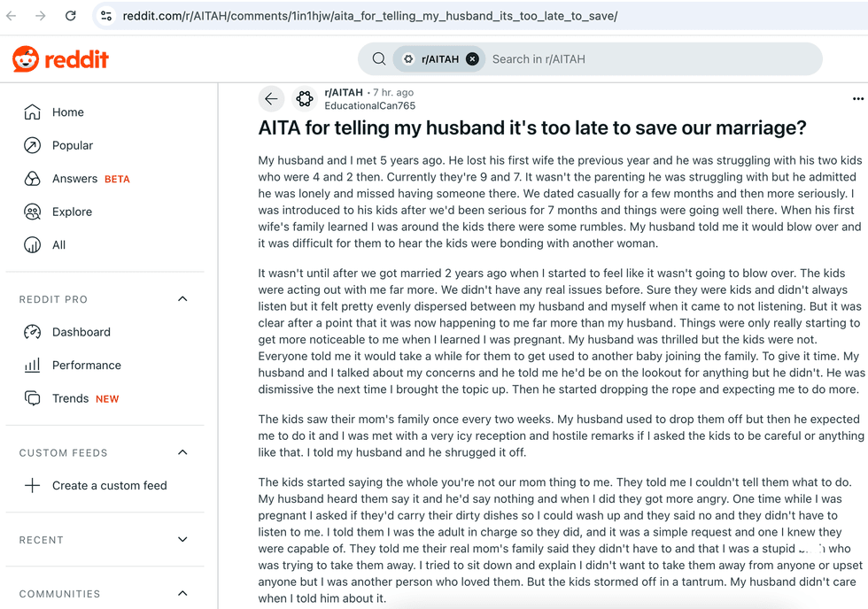This screenshot has width=868, height=609.
Task: Click the Performance bar chart icon
Action: coord(32,365)
